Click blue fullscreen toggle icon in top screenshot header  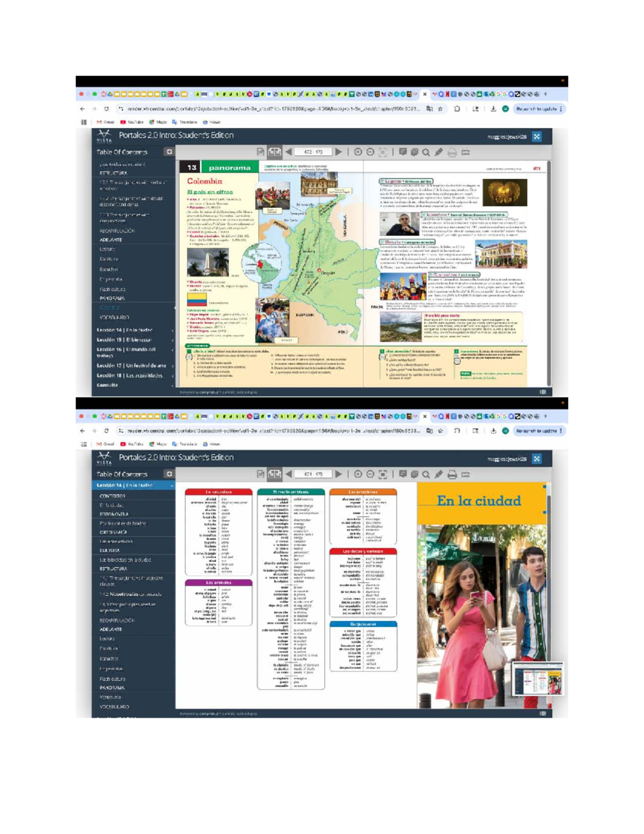(x=537, y=136)
